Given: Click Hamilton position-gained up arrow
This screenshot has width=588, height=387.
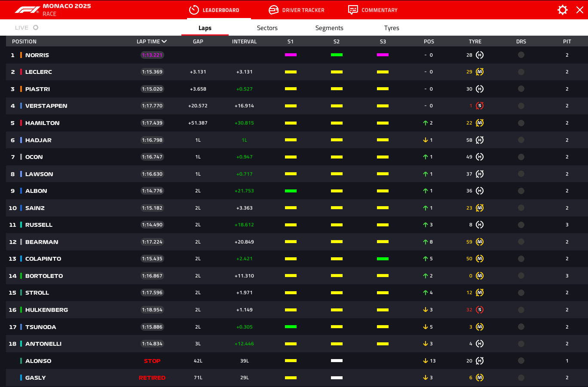Looking at the screenshot, I should coord(425,123).
